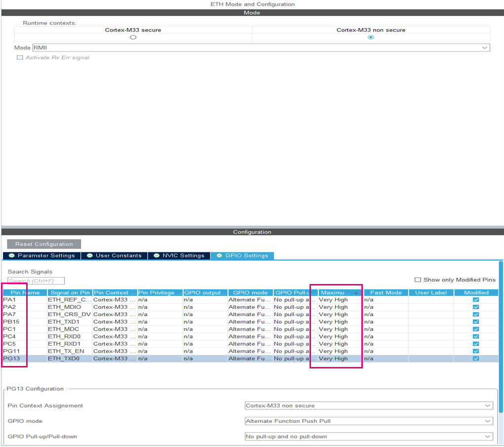Image resolution: width=504 pixels, height=447 pixels.
Task: Uncheck the Modified checkbox for the PA1 row
Action: coord(475,300)
